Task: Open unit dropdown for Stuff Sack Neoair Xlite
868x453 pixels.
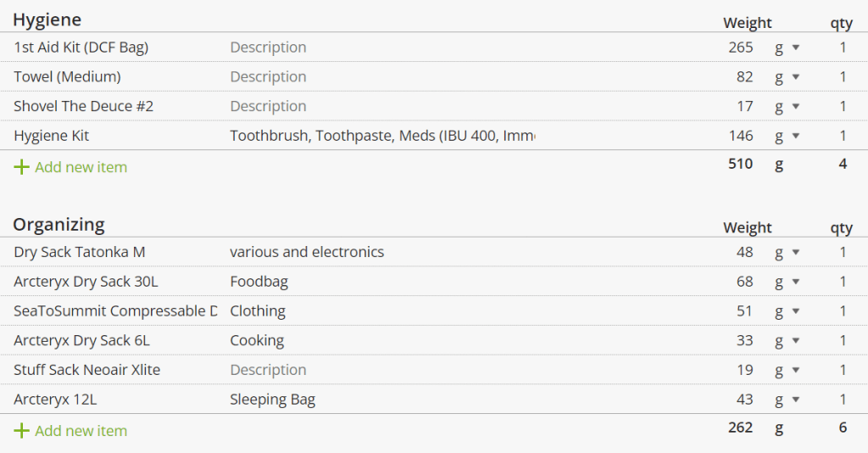Action: click(787, 370)
